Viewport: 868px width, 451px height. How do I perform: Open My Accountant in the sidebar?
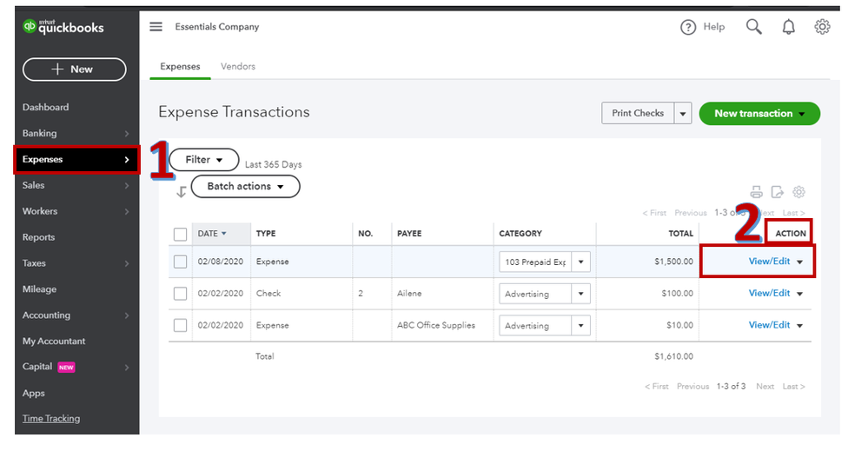pos(54,342)
